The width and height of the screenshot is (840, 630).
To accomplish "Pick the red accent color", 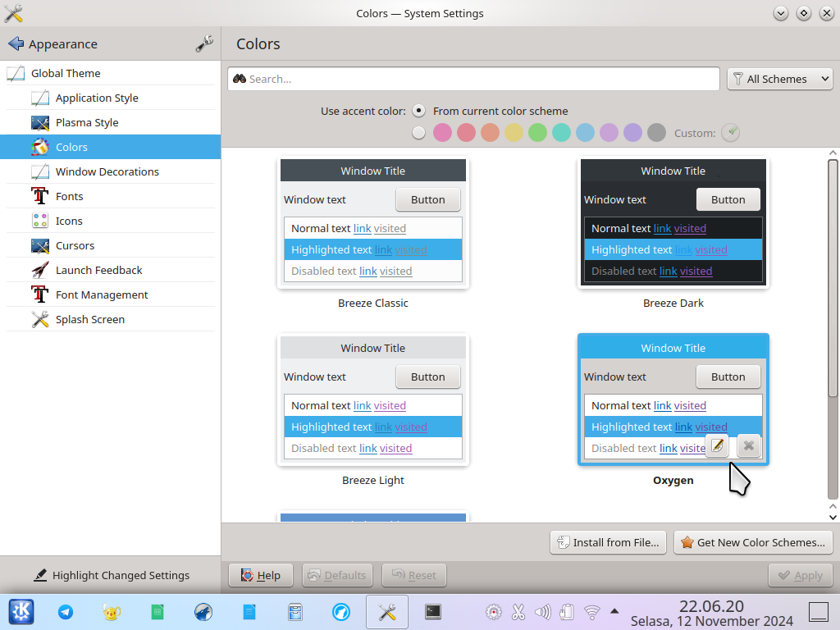I will [466, 132].
